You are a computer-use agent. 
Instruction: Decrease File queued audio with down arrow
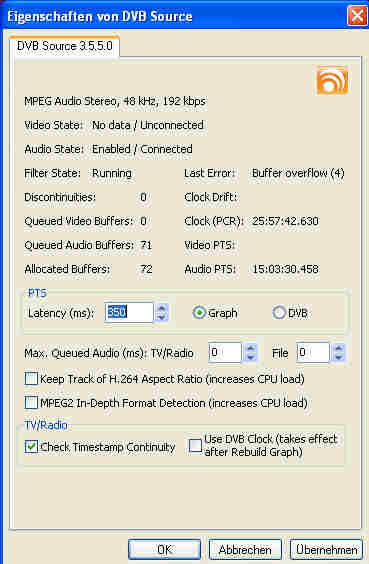(338, 357)
